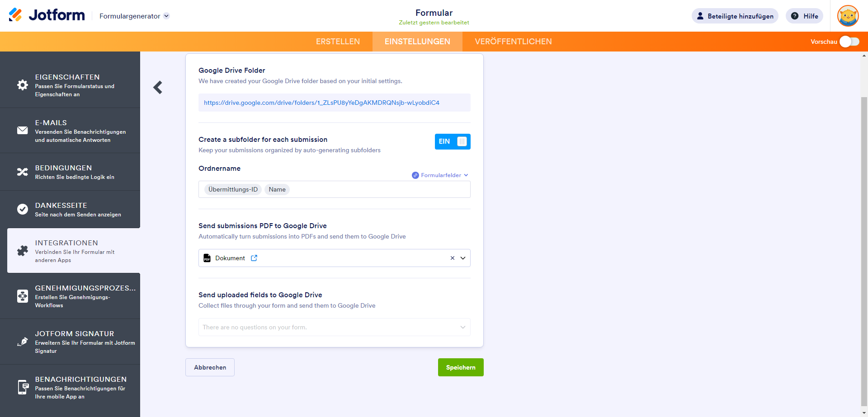This screenshot has width=868, height=417.
Task: Switch to the ERSTELLEN tab
Action: click(338, 42)
